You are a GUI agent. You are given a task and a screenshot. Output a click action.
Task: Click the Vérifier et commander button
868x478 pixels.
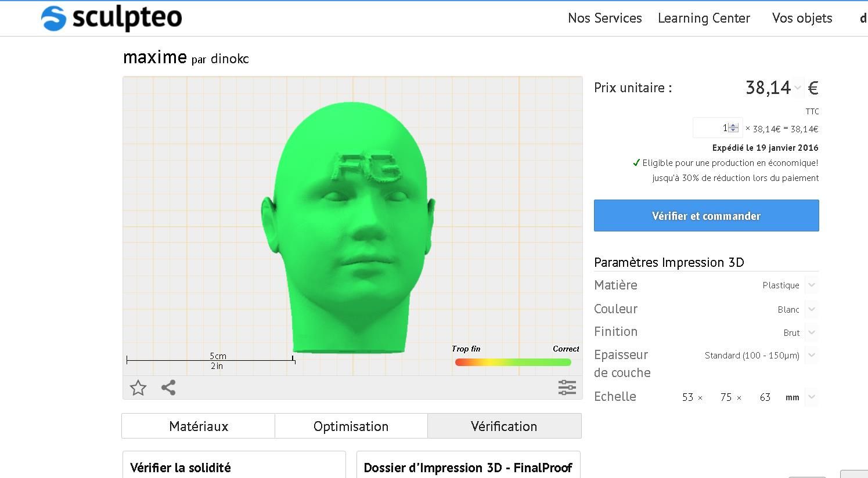[x=706, y=216]
